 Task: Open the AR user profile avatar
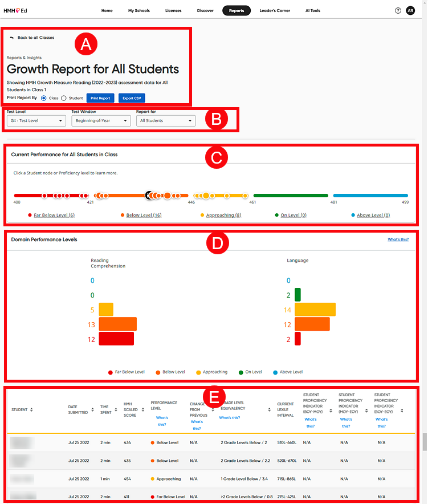click(x=410, y=11)
